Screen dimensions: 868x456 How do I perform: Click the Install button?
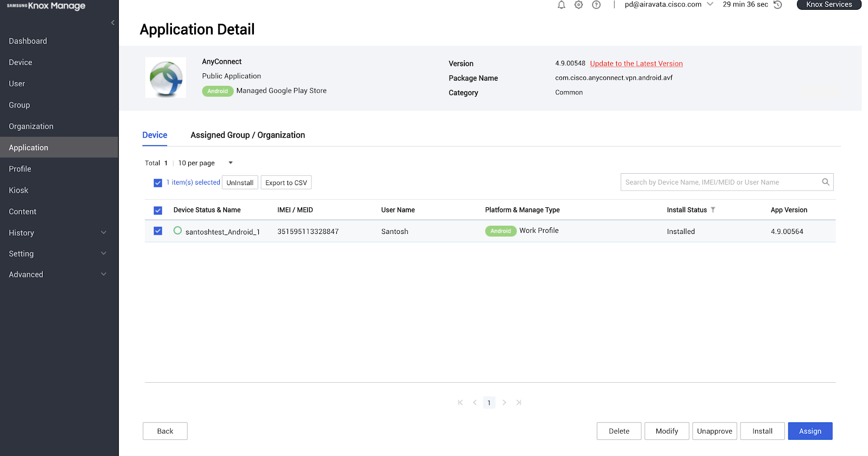tap(762, 431)
